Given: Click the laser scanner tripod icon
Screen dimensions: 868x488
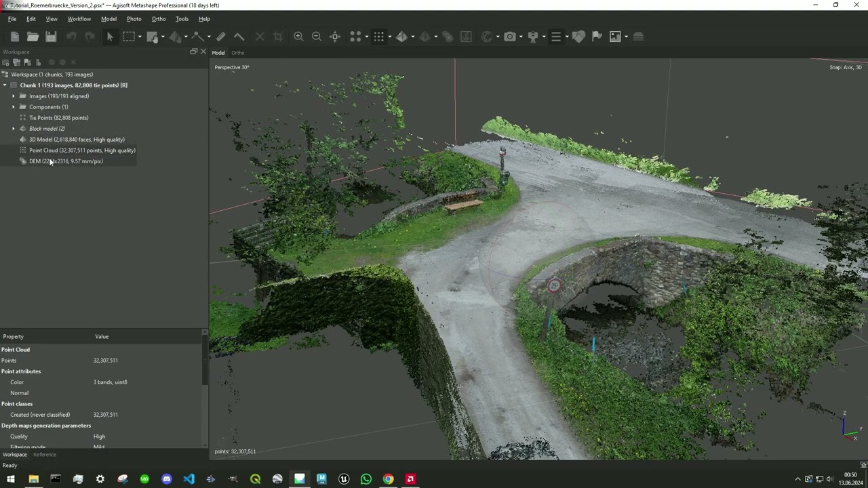Looking at the screenshot, I should click(533, 37).
